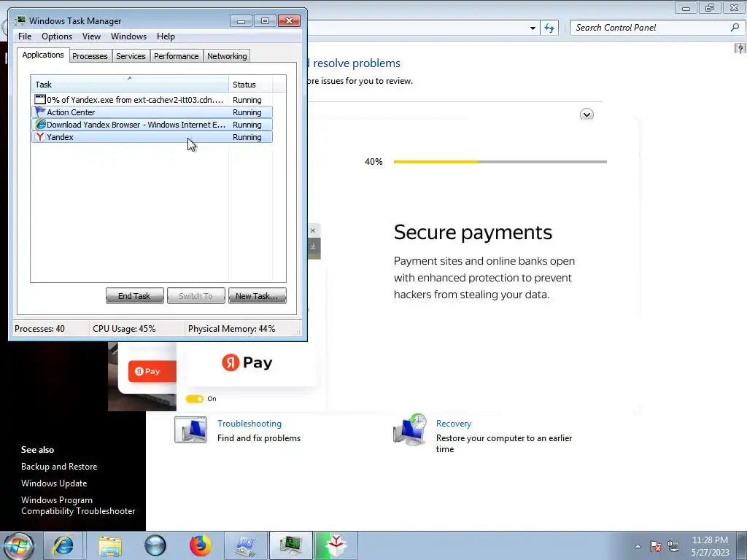The height and width of the screenshot is (560, 747).
Task: Select the Yandex.exe download task icon
Action: 40,100
